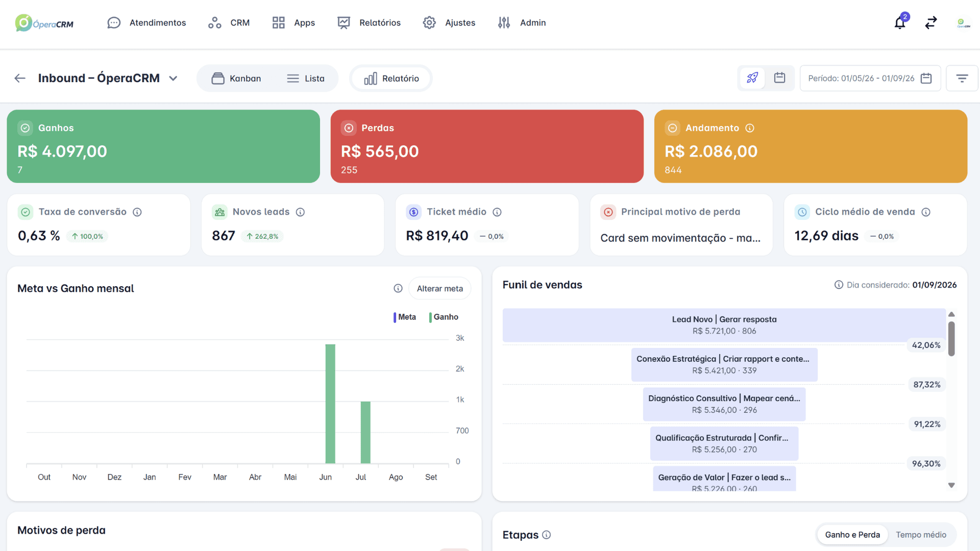Screen dimensions: 980x551
Task: Open the user profile avatar
Action: coord(964,22)
